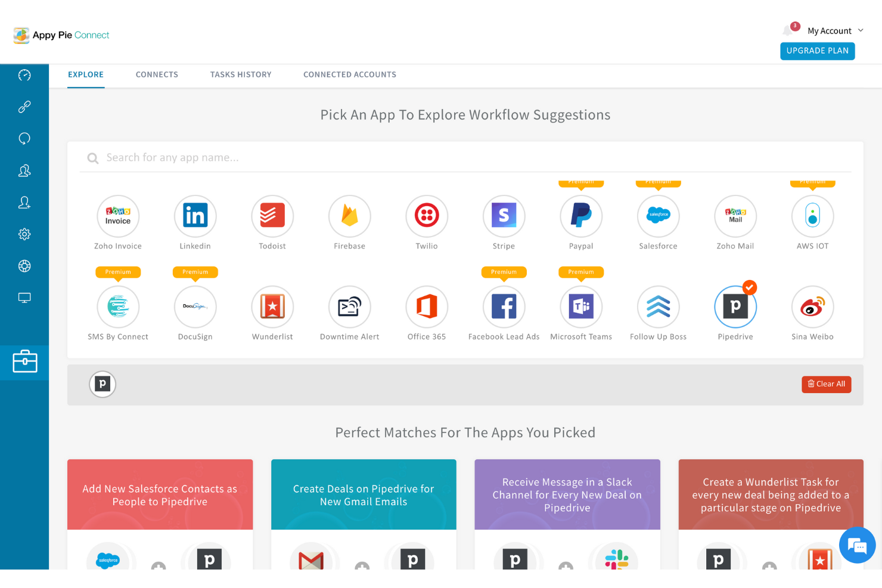Deselect the checked Pipedrive app
The width and height of the screenshot is (882, 588).
tap(735, 307)
